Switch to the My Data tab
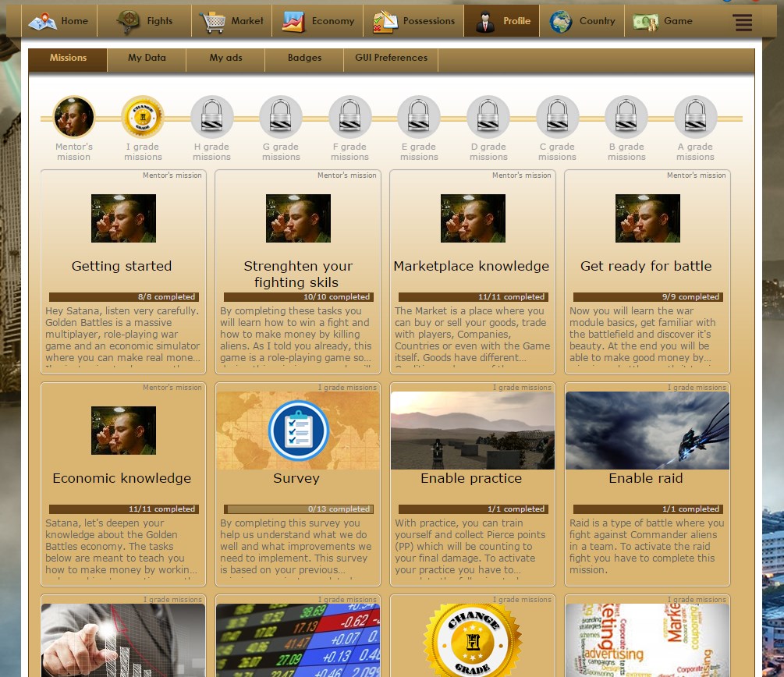This screenshot has height=677, width=784. coord(147,58)
